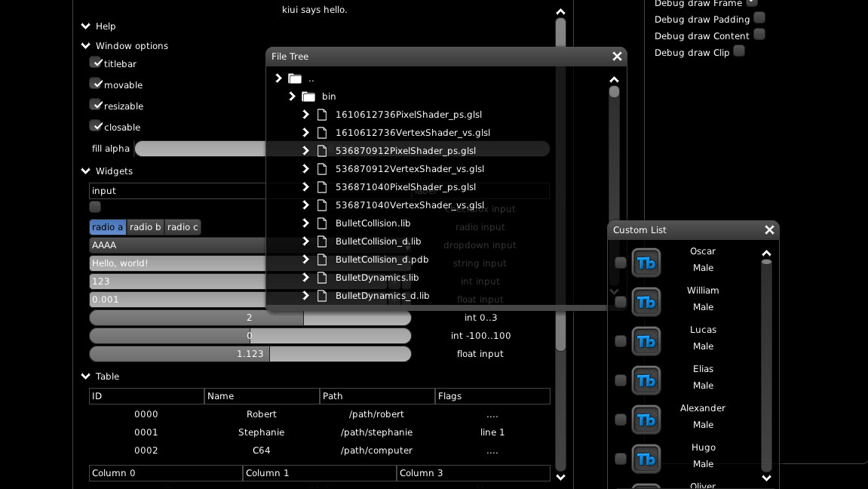Select the radio b option

pos(145,226)
